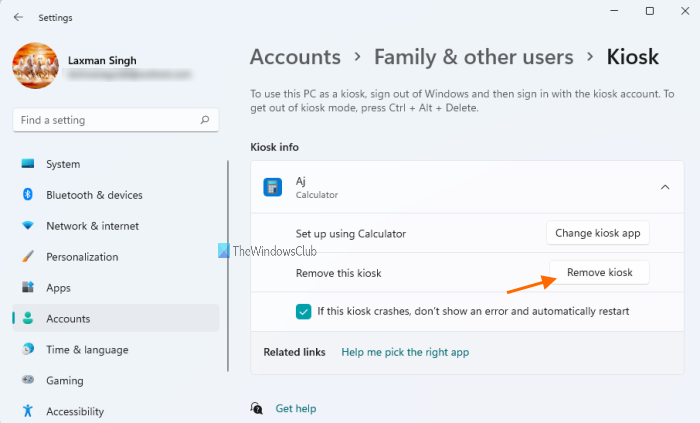Click the Apps grid icon
Image resolution: width=700 pixels, height=423 pixels.
click(x=28, y=288)
